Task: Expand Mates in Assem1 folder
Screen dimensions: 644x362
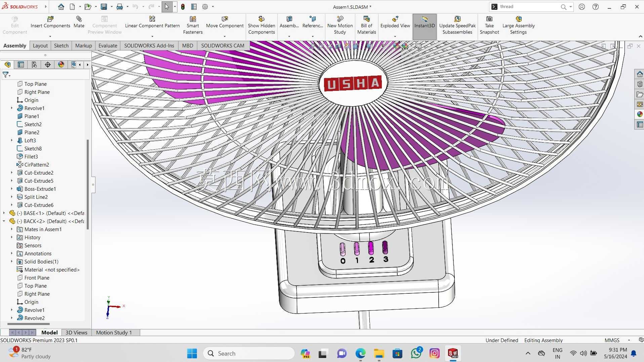Action: [x=12, y=229]
